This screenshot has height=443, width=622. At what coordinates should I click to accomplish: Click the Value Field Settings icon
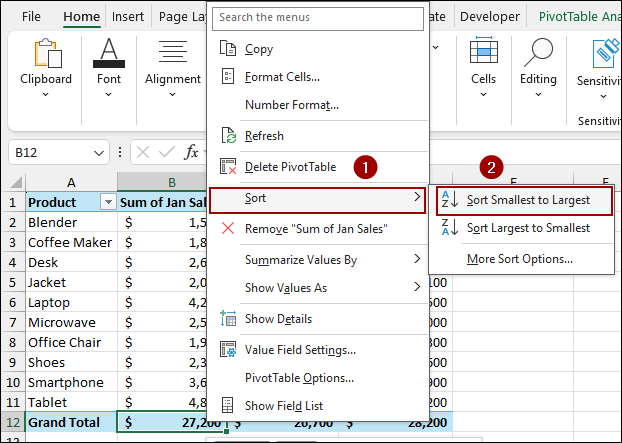(x=227, y=350)
